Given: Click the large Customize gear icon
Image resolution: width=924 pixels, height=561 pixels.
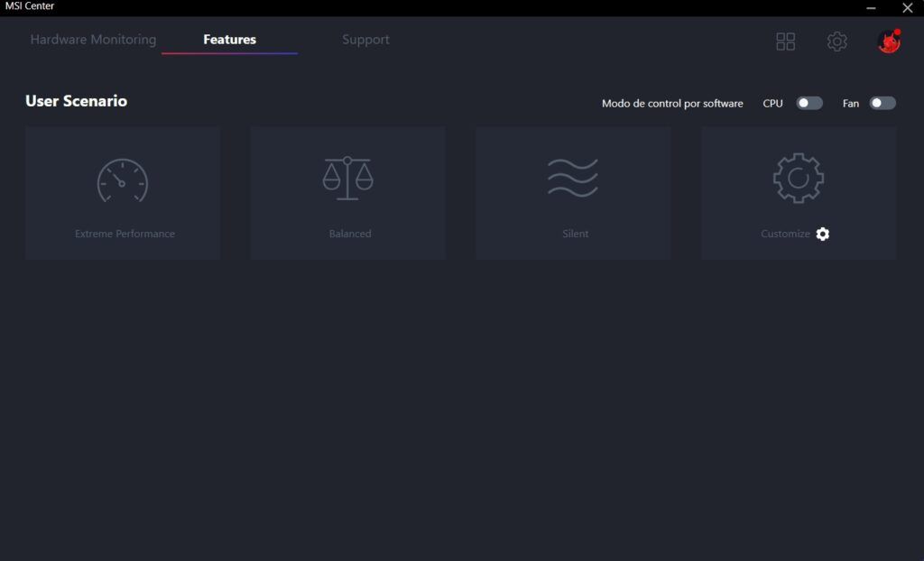Looking at the screenshot, I should 799,178.
